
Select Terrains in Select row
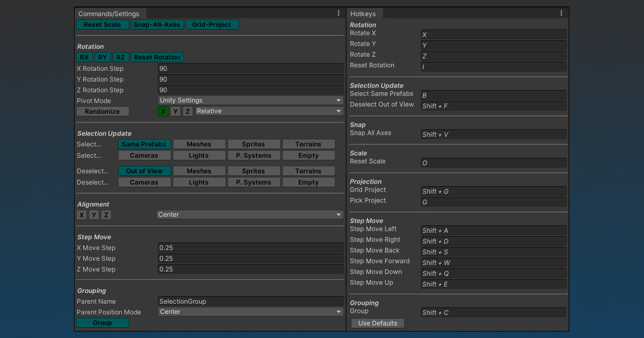coord(309,144)
